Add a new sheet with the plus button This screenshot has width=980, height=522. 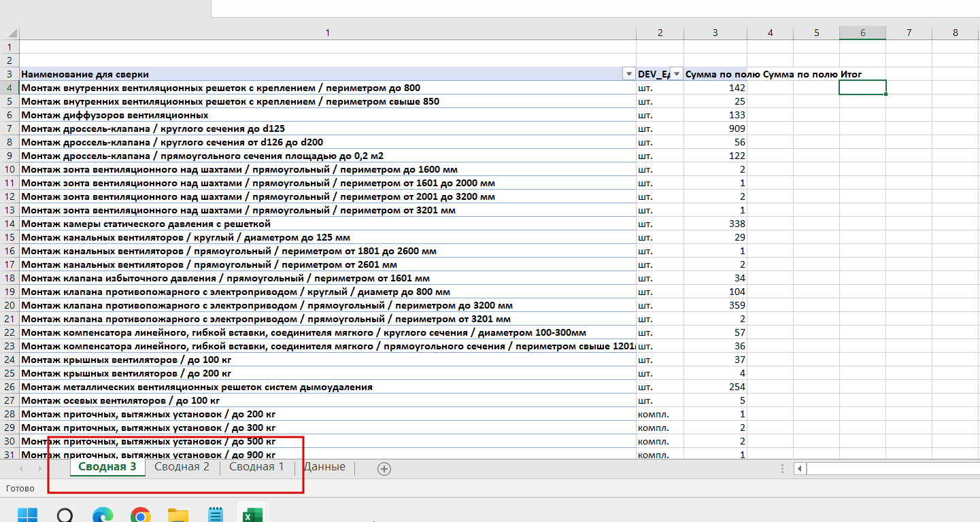click(x=384, y=468)
